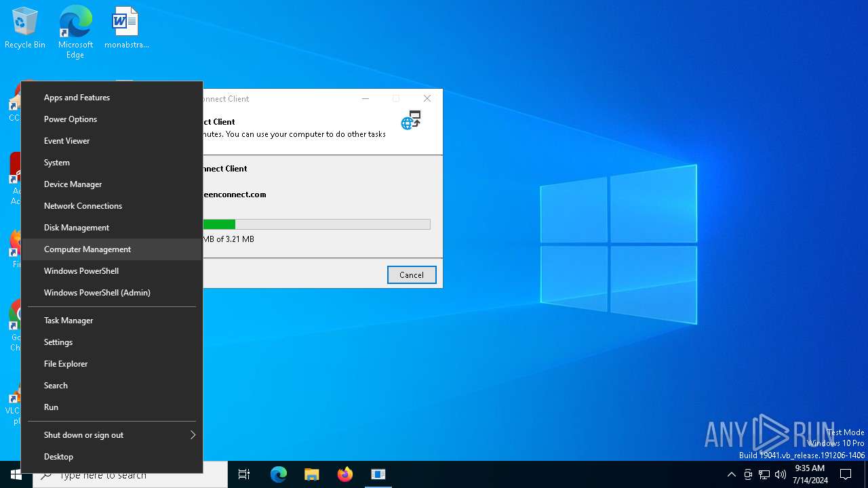Focus the taskbar search box
This screenshot has width=868, height=488.
(x=130, y=474)
